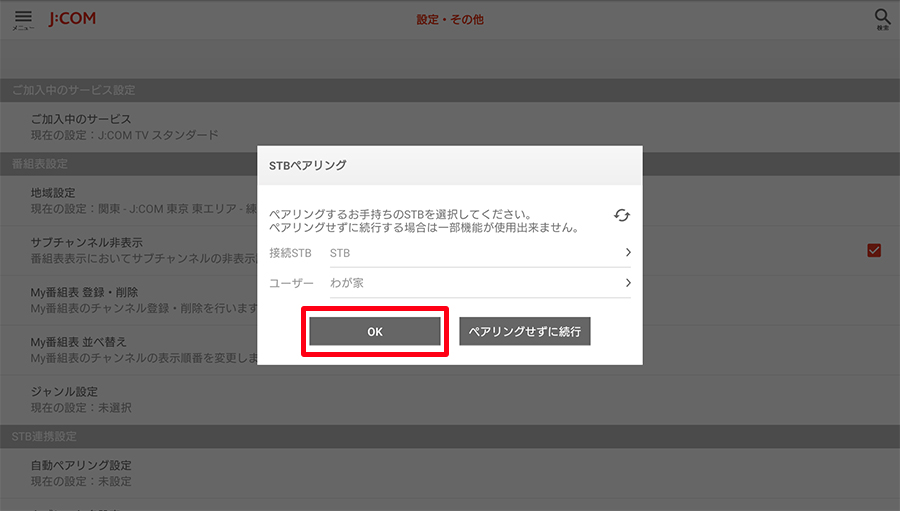Select サブチャンネル非表示 setting label
Viewport: 900px width, 511px height.
coord(87,242)
